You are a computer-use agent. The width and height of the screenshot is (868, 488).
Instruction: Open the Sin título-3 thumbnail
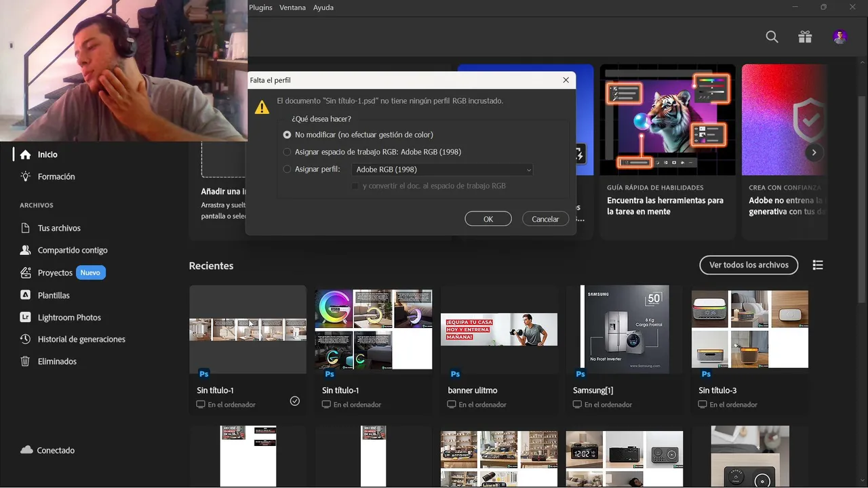point(750,329)
